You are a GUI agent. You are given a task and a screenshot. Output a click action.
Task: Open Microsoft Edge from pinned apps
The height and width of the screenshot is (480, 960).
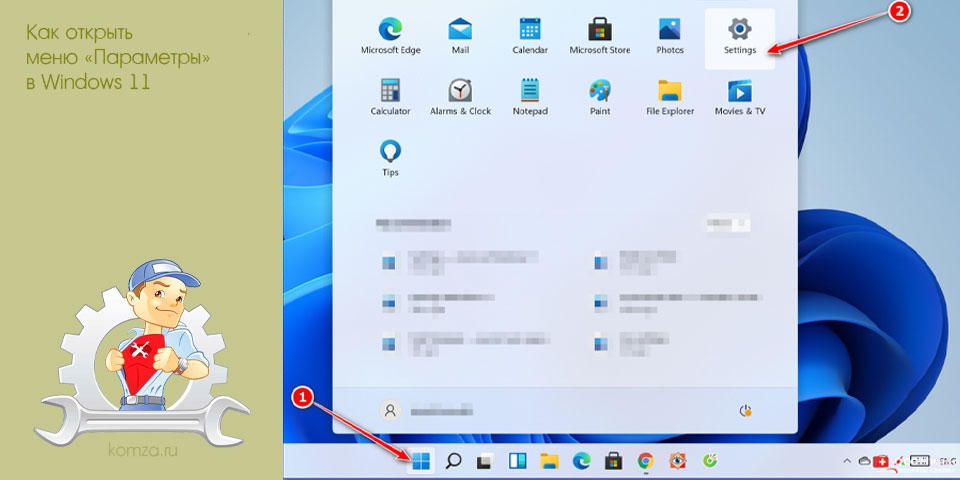click(391, 37)
